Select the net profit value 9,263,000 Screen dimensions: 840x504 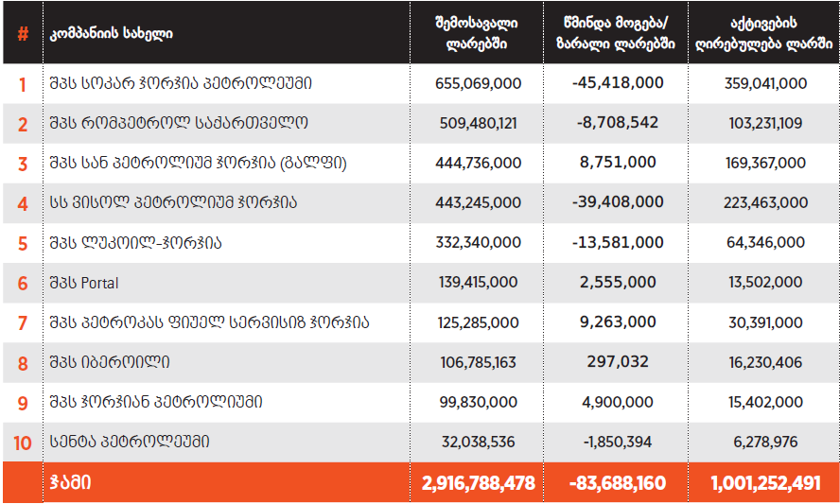point(618,322)
